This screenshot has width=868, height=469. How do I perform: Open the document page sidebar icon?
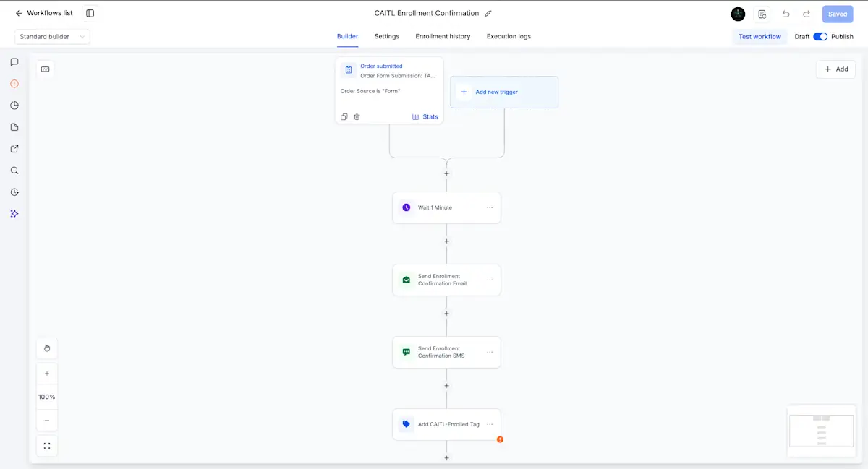coord(14,127)
